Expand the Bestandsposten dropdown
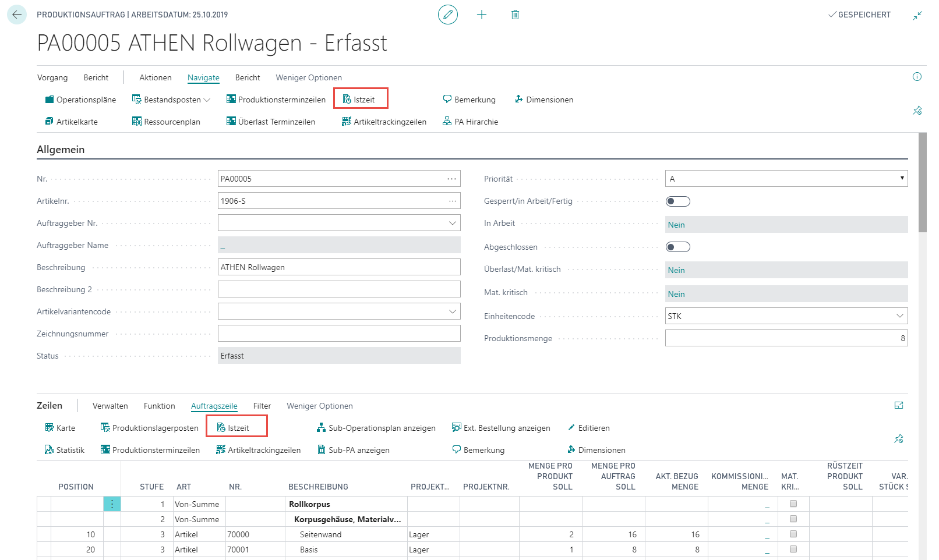 pos(206,100)
